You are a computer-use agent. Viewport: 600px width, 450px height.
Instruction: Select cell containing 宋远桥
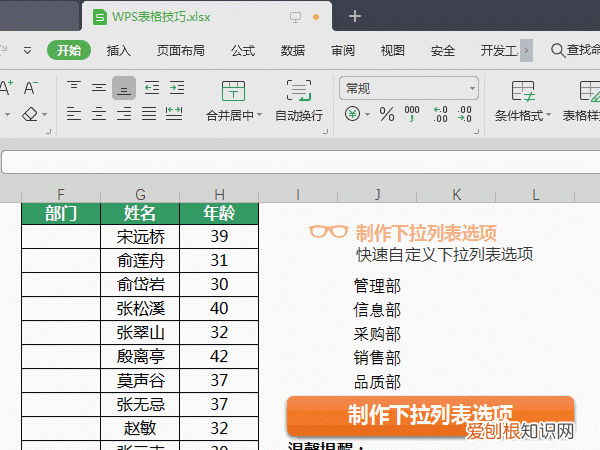140,237
